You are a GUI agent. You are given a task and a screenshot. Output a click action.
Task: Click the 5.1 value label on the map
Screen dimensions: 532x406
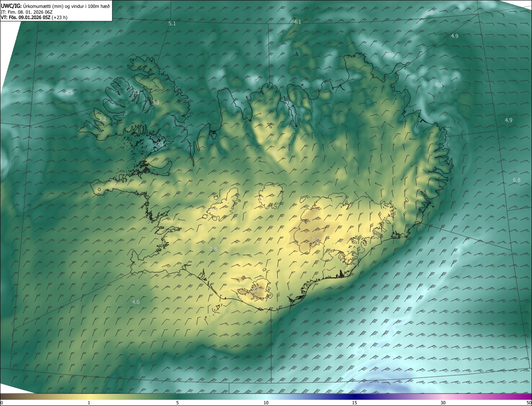tap(172, 24)
